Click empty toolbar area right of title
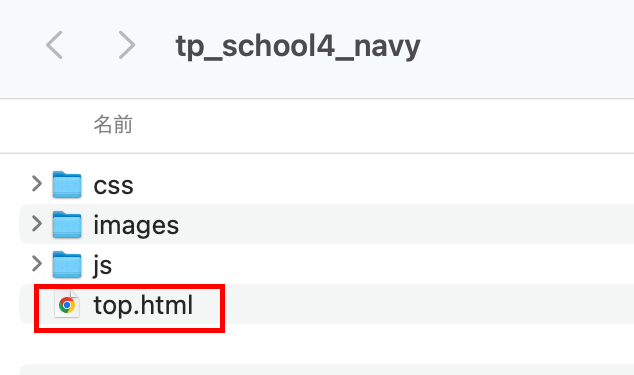The width and height of the screenshot is (634, 375). click(x=526, y=45)
